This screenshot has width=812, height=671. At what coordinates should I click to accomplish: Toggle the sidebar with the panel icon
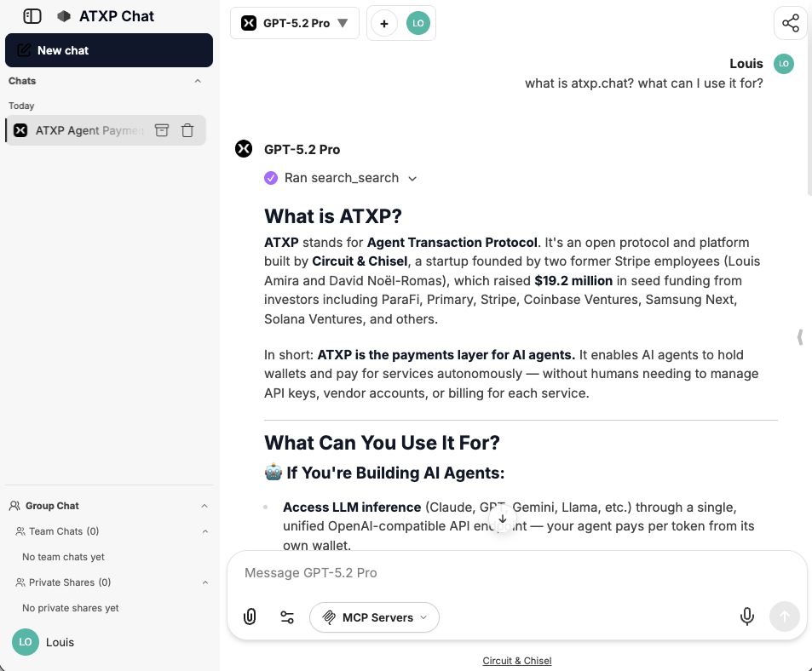[31, 15]
